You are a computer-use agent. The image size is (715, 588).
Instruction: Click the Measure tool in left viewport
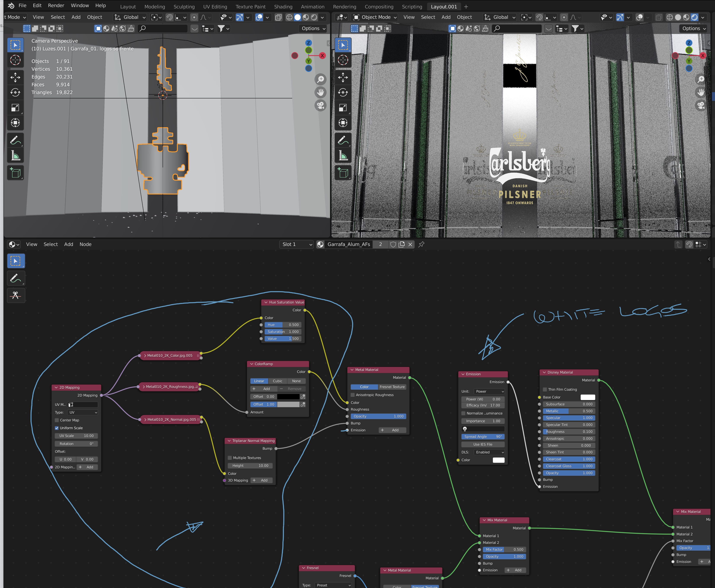click(x=15, y=156)
